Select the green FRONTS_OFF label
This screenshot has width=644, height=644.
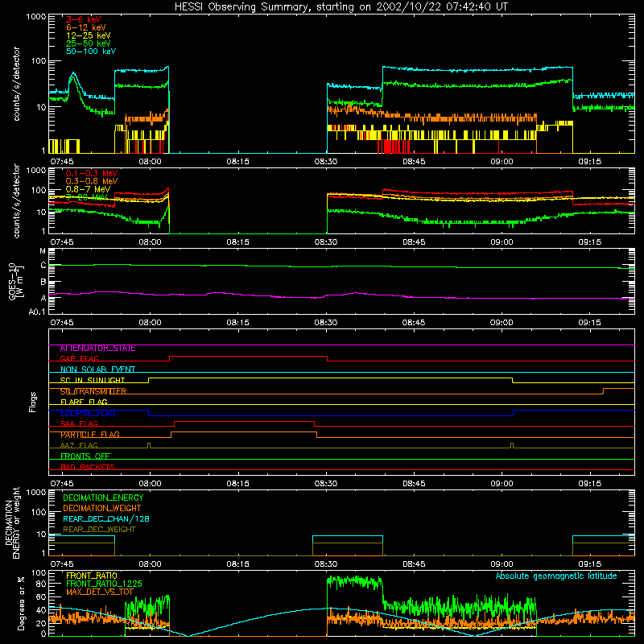85,456
